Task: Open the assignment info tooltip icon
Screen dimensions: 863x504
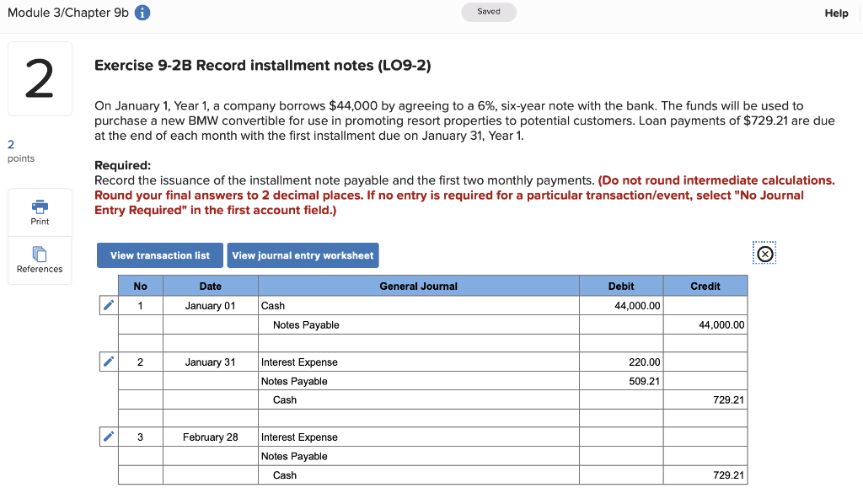Action: coord(141,13)
